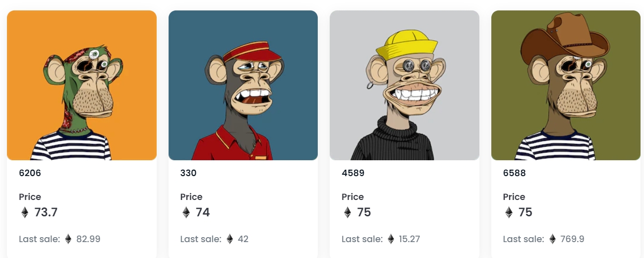Click the small Ethereum icon beside last sale 82.99
The image size is (644, 258).
click(68, 239)
